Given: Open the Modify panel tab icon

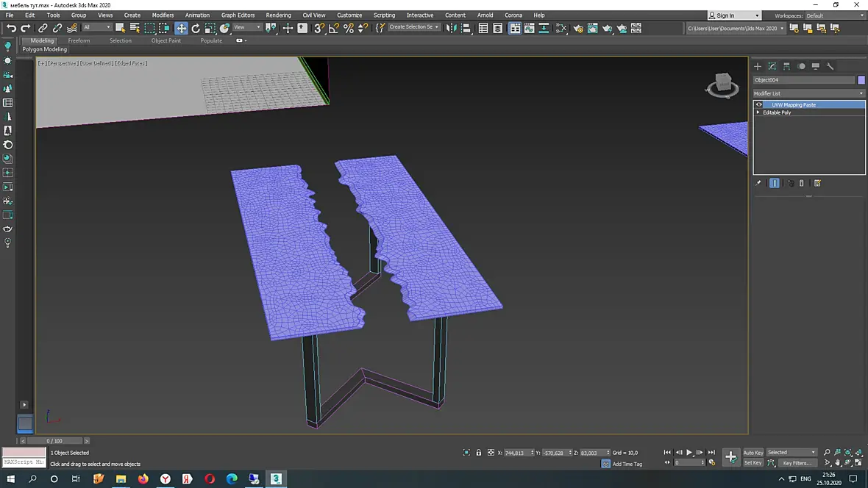Looking at the screenshot, I should point(772,66).
